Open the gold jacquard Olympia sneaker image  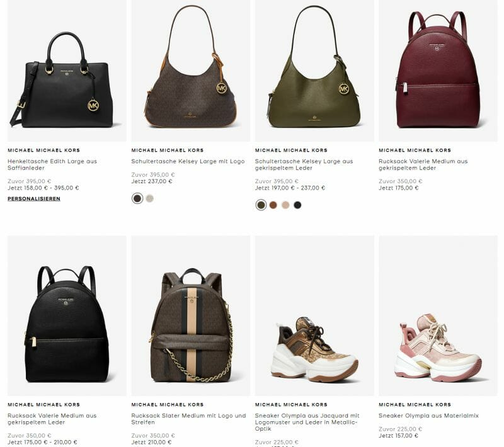314,315
